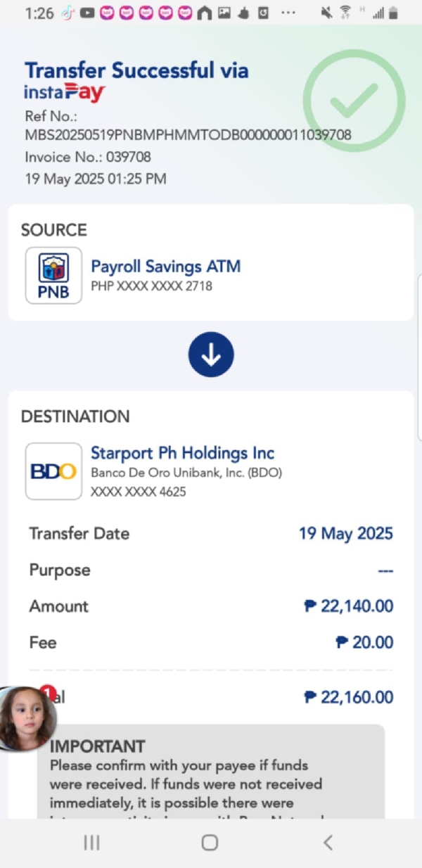
Task: Tap the PNB bank logo
Action: click(x=53, y=275)
